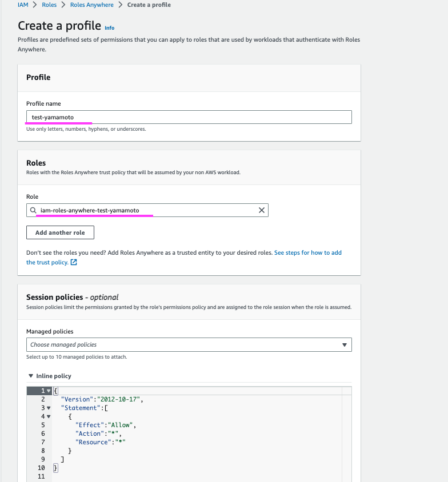
Task: Open See steps for how to add link
Action: coord(308,252)
